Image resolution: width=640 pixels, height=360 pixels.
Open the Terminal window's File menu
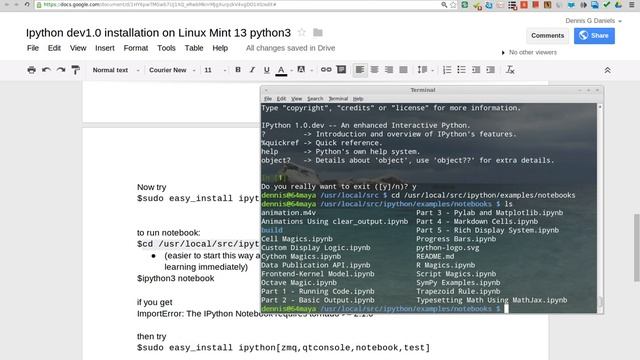click(268, 99)
